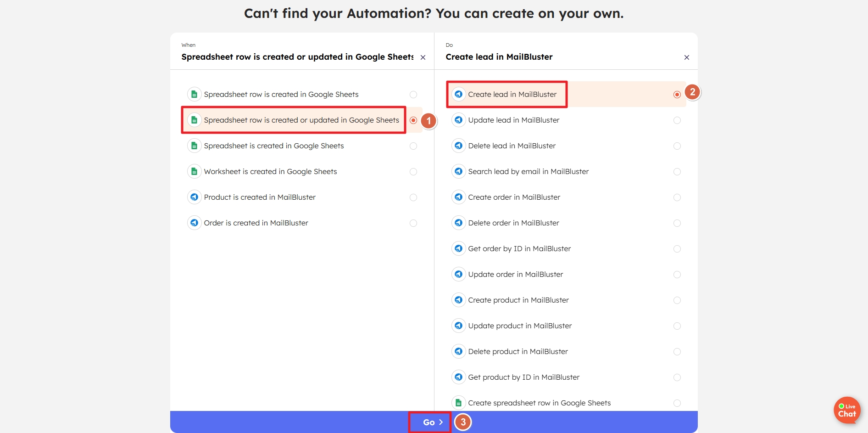Screen dimensions: 868x433
Task: Select the "Create order in MailBluster" radio button
Action: (x=677, y=197)
